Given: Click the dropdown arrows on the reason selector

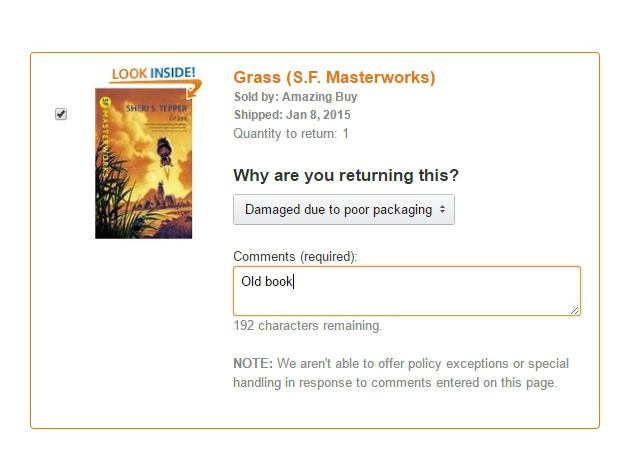Looking at the screenshot, I should point(442,210).
